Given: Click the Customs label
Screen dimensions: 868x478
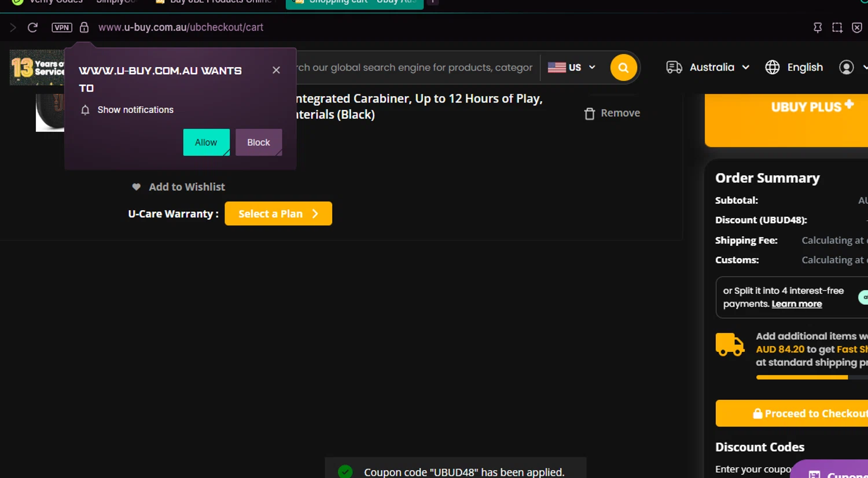Looking at the screenshot, I should point(737,260).
